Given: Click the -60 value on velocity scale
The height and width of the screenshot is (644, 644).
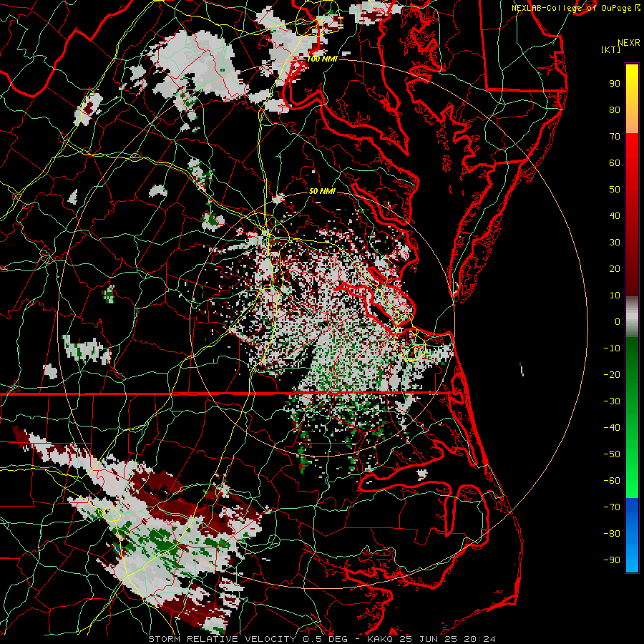Looking at the screenshot, I should point(612,481).
